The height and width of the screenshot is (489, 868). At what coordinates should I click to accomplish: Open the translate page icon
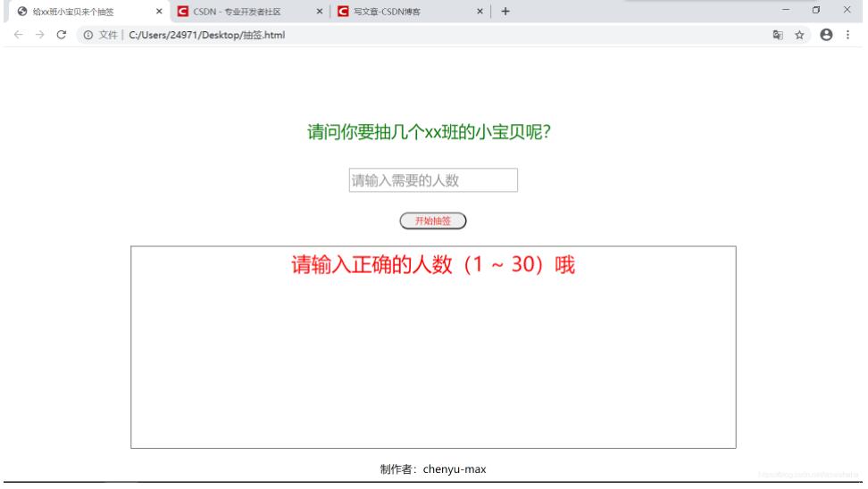coord(778,35)
